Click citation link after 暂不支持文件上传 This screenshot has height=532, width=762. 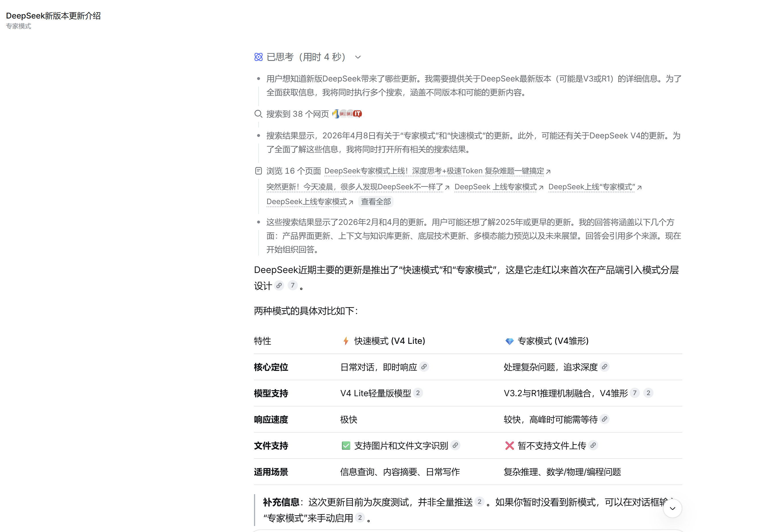pos(593,445)
